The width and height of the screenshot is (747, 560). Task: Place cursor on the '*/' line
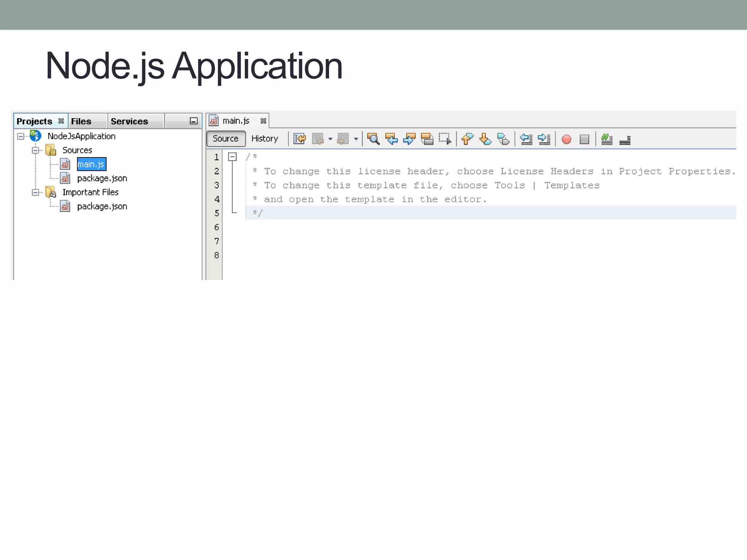click(x=491, y=213)
